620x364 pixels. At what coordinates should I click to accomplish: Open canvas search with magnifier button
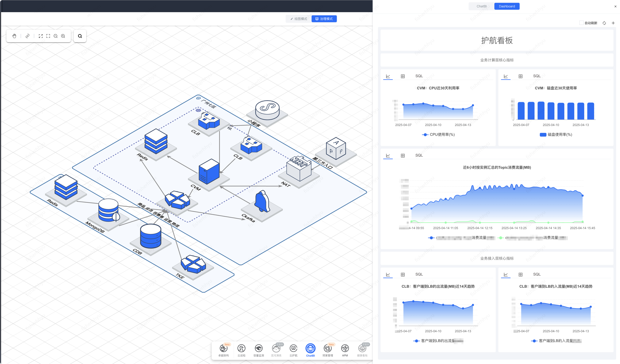point(80,36)
